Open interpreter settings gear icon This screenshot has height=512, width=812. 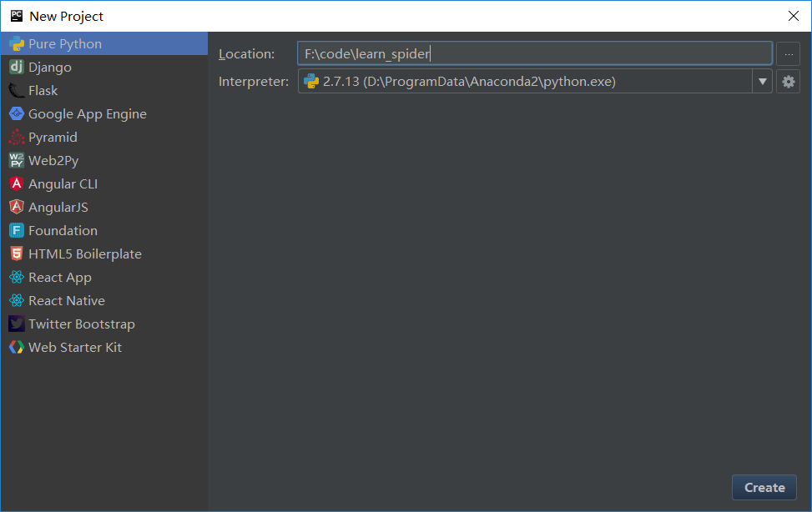(x=788, y=81)
